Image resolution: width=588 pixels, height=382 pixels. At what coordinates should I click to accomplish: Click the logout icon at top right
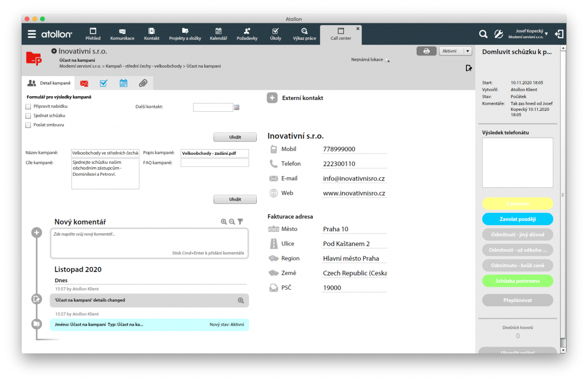tap(559, 34)
